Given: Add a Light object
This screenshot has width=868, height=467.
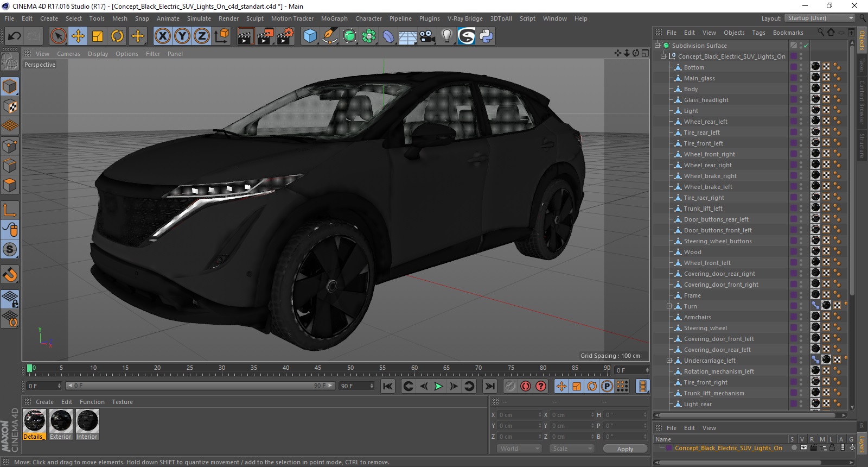Looking at the screenshot, I should [447, 36].
